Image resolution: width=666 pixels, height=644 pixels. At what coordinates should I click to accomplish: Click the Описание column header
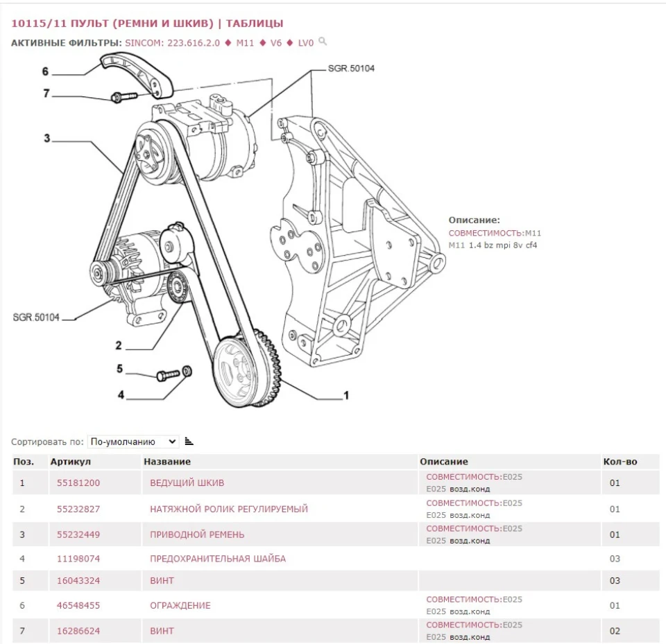point(444,462)
